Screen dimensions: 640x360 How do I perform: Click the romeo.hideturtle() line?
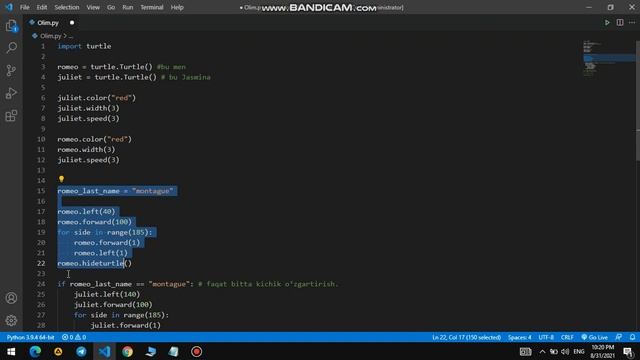[x=94, y=263]
